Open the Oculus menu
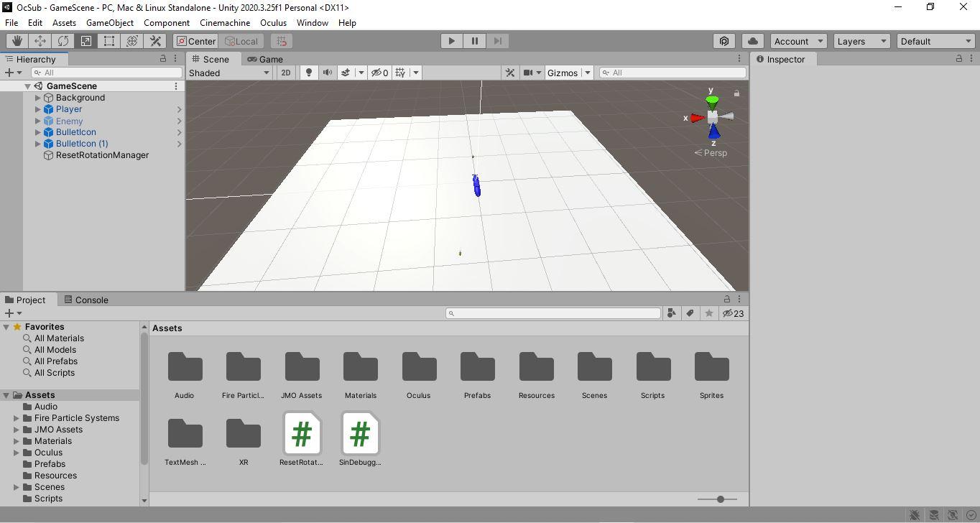 click(273, 22)
